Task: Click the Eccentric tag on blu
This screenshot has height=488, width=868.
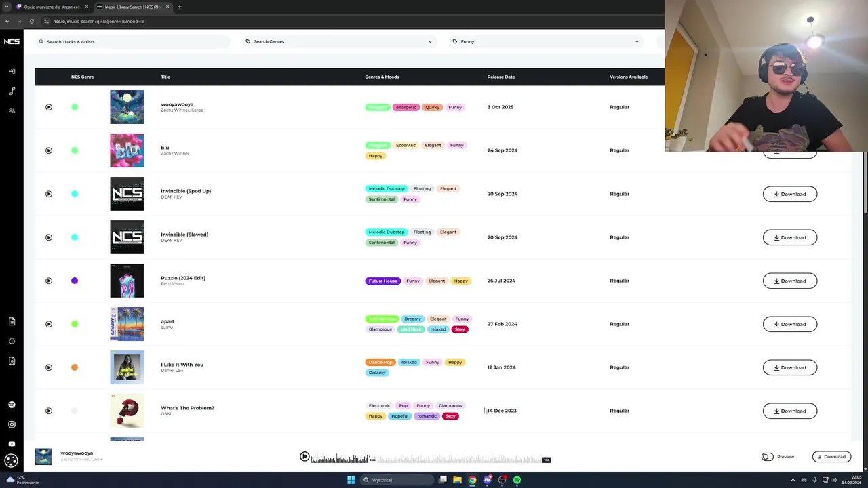Action: [406, 145]
